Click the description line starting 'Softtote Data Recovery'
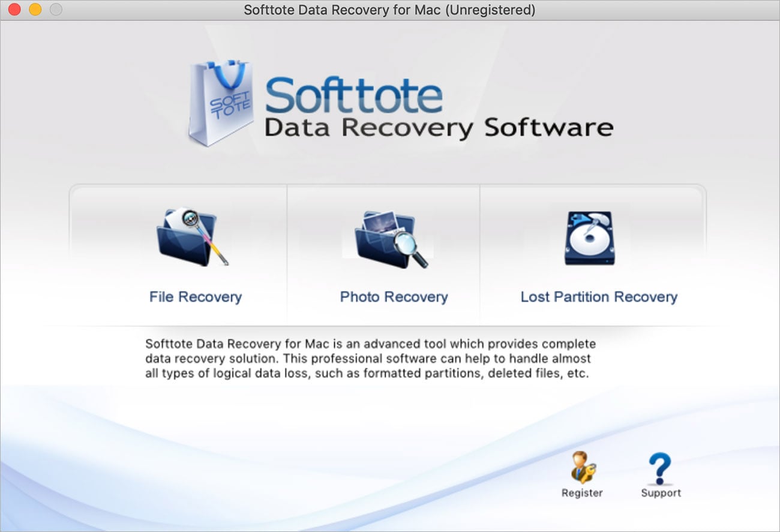 (370, 344)
